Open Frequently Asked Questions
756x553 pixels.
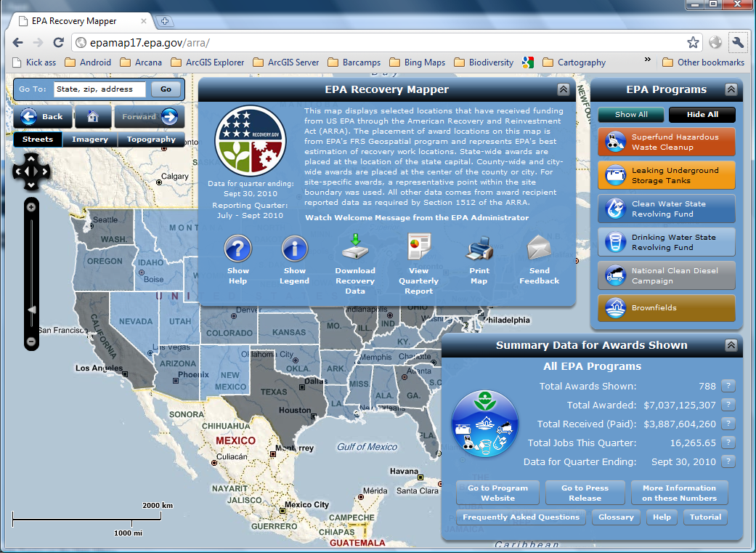521,517
